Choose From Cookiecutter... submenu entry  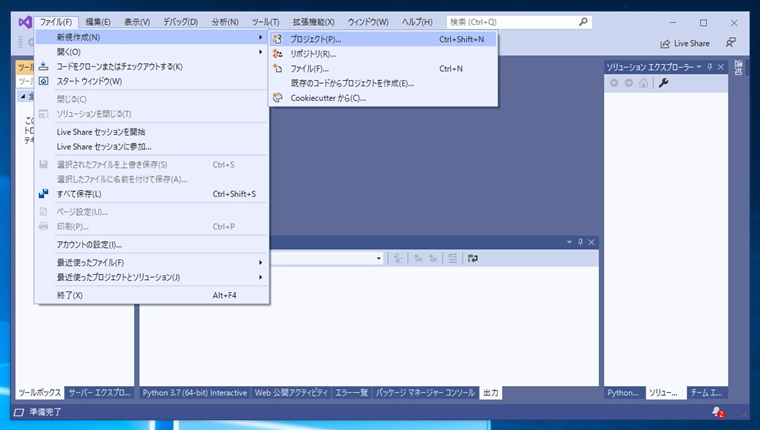click(x=383, y=98)
